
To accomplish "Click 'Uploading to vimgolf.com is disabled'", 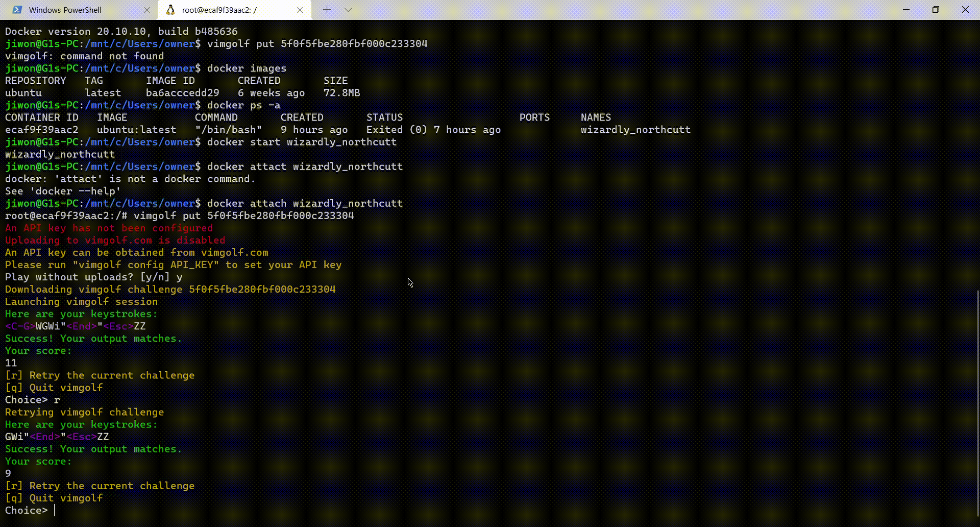I will 115,240.
